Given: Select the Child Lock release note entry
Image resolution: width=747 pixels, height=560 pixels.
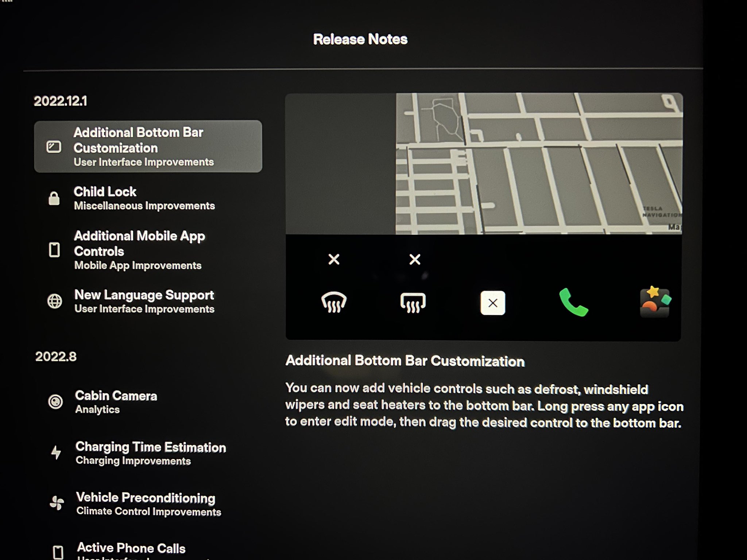Looking at the screenshot, I should [144, 198].
